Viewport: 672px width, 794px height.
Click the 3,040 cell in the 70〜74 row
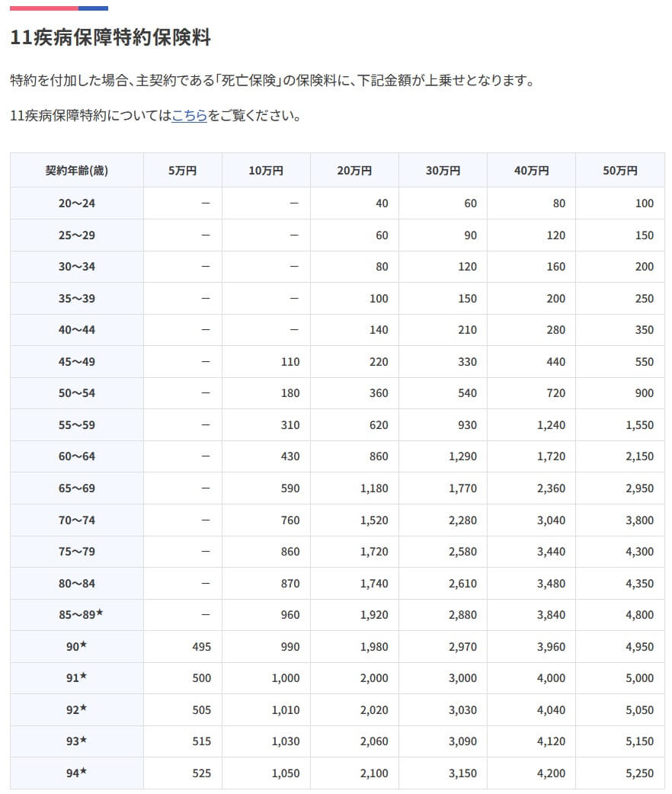pos(551,520)
